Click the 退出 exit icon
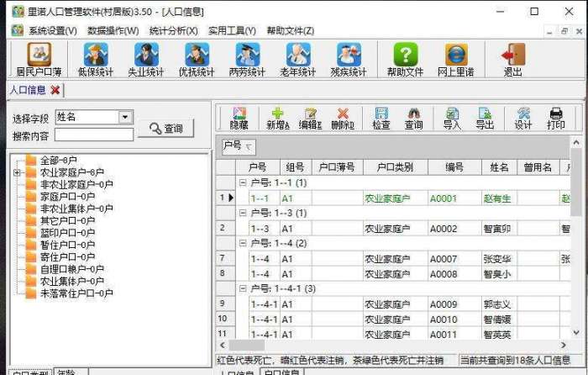This screenshot has height=375, width=588. 513,59
